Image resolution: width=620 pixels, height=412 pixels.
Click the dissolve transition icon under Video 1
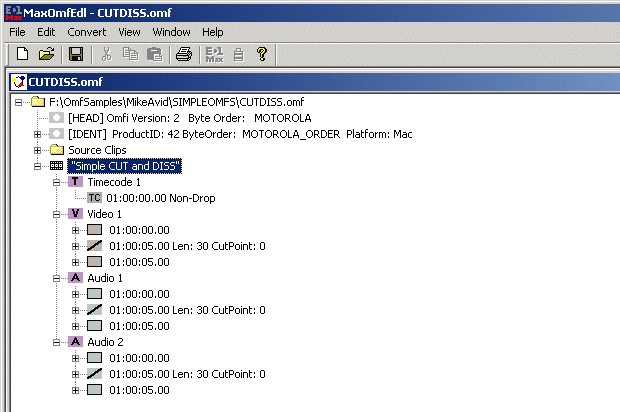[x=95, y=246]
